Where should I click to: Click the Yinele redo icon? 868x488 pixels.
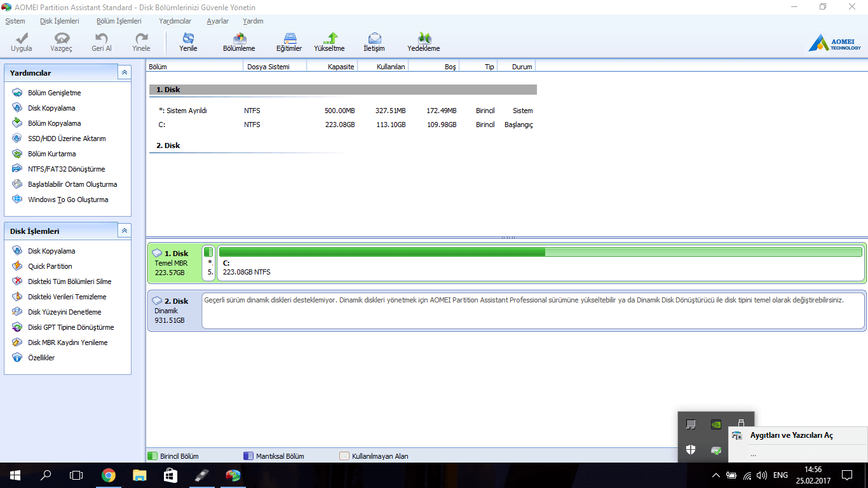[x=141, y=39]
